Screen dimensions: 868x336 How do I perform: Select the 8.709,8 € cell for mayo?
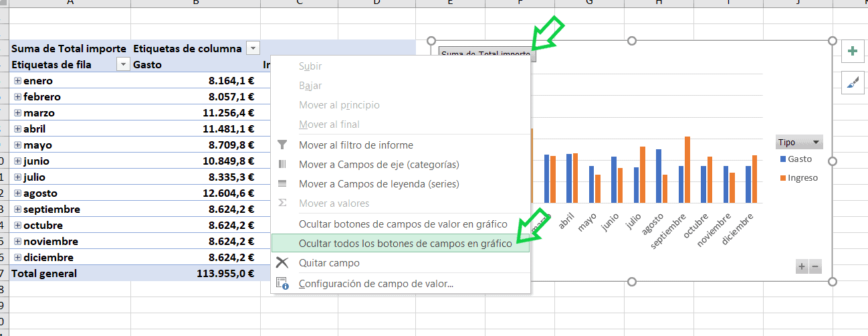tap(195, 145)
